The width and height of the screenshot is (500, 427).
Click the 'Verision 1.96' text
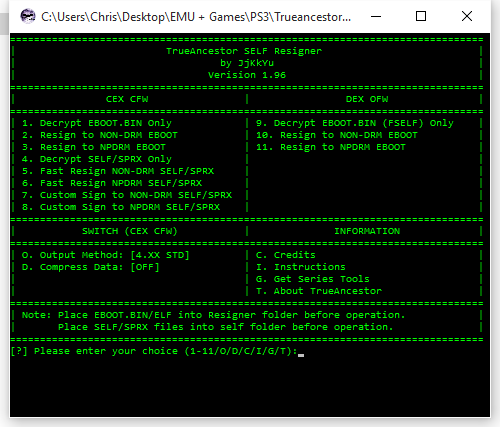(247, 75)
